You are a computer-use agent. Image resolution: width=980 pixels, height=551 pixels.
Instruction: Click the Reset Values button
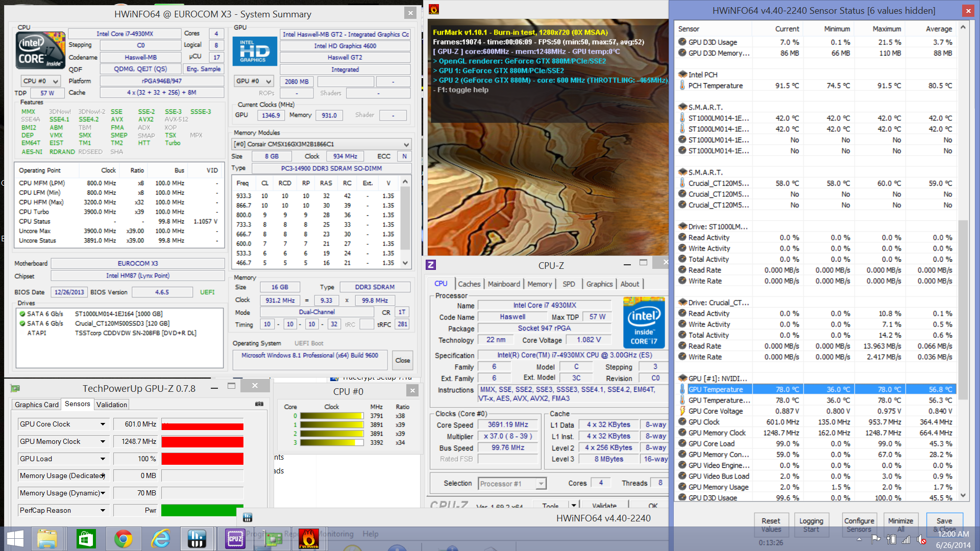(771, 524)
